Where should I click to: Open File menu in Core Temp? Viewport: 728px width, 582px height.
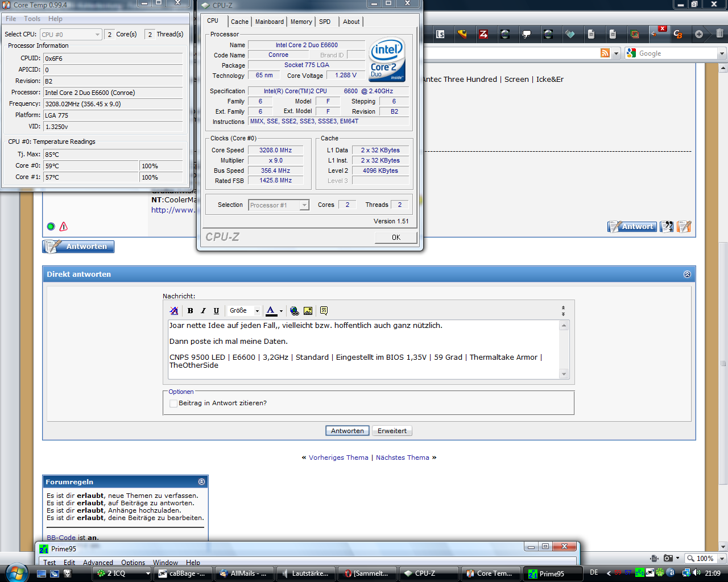pyautogui.click(x=11, y=19)
